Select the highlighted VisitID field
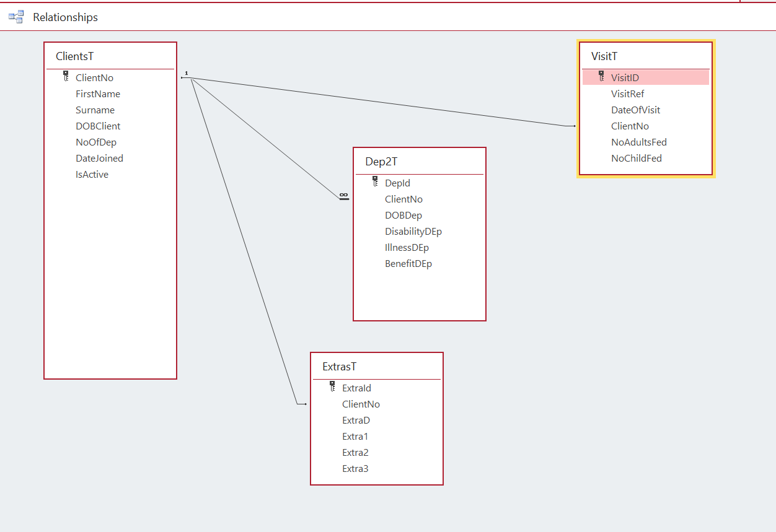This screenshot has width=776, height=532. [646, 77]
